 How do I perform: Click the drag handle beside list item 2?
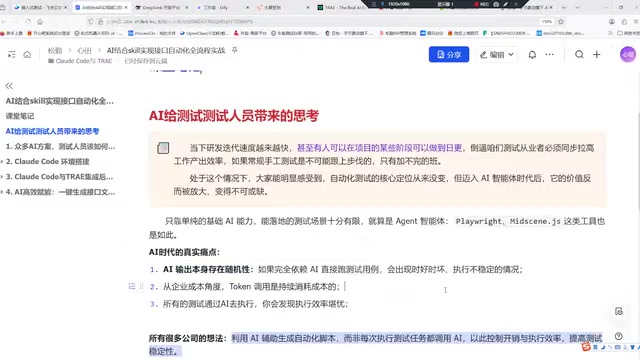(x=142, y=287)
